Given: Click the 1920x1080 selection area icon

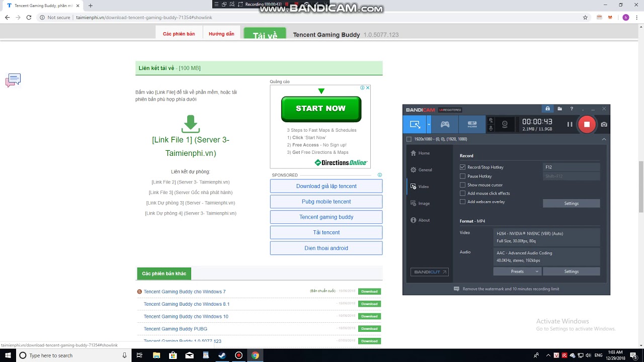Looking at the screenshot, I should (x=409, y=139).
